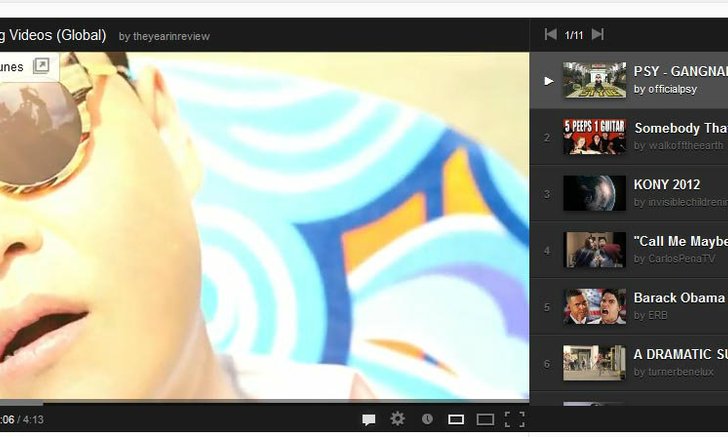Click the 4:13 duration text
This screenshot has height=437, width=728.
[33, 420]
